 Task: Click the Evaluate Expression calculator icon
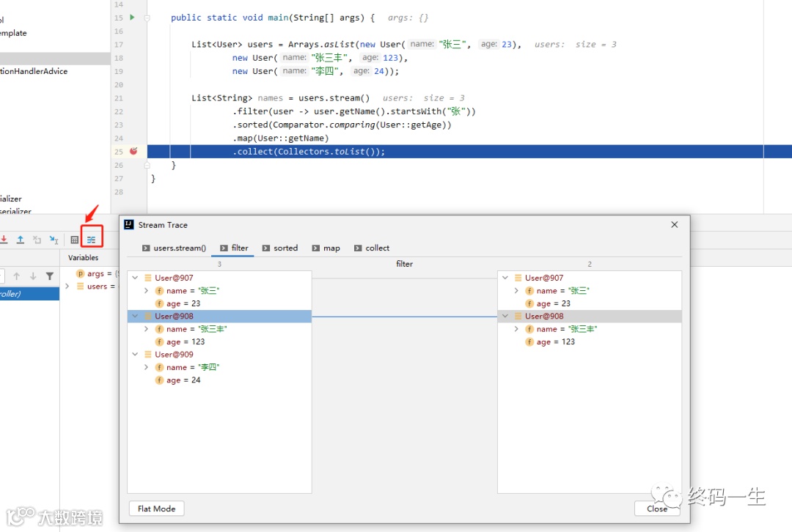(x=74, y=240)
